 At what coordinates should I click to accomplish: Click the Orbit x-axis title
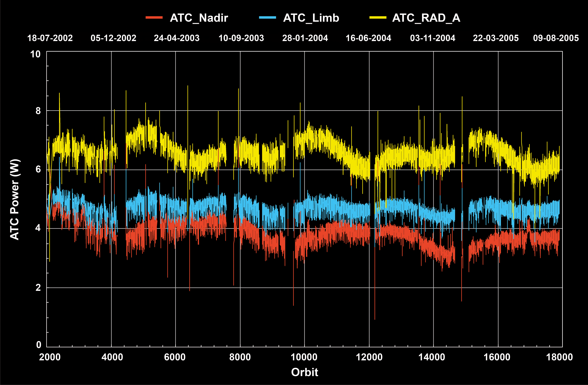pyautogui.click(x=304, y=372)
